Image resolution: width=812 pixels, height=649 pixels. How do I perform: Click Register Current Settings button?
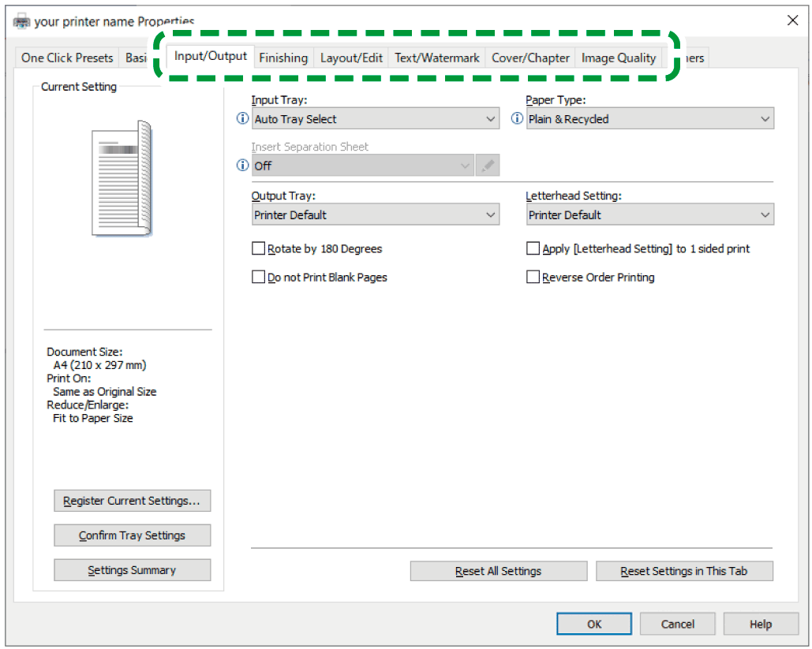pos(132,501)
